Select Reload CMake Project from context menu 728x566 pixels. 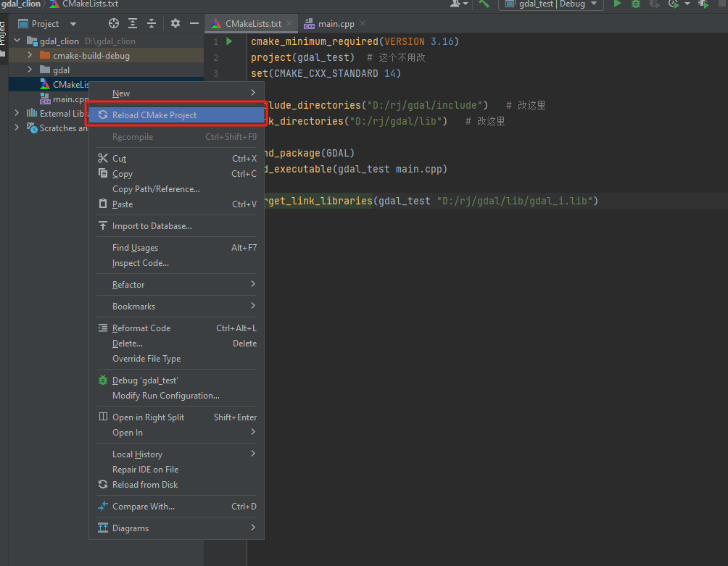click(x=154, y=115)
